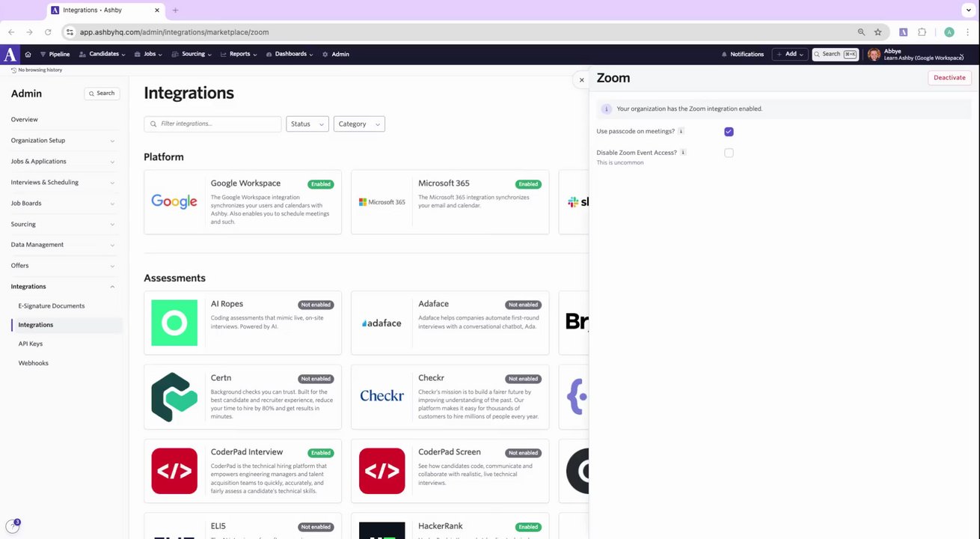Open Webhooks page

point(34,363)
